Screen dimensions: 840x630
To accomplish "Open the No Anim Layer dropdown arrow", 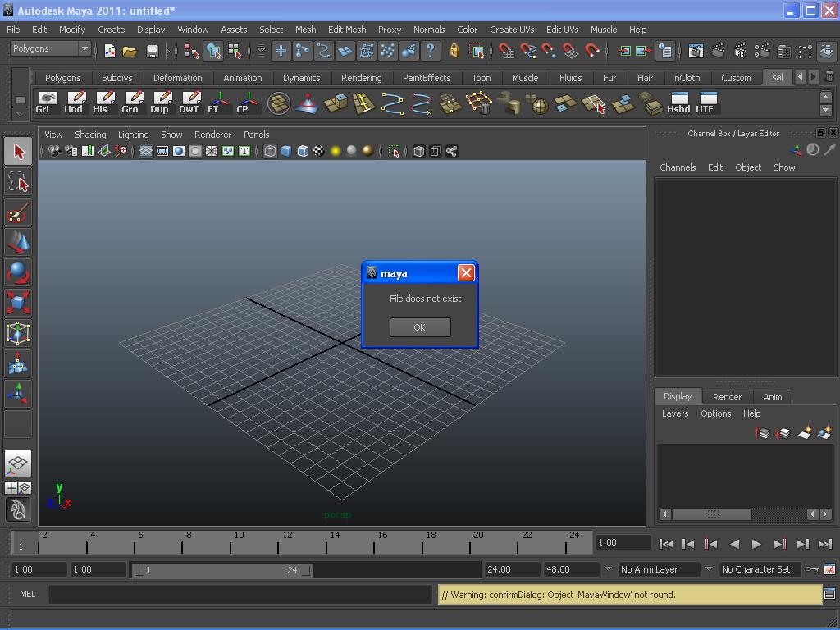I will pos(608,569).
